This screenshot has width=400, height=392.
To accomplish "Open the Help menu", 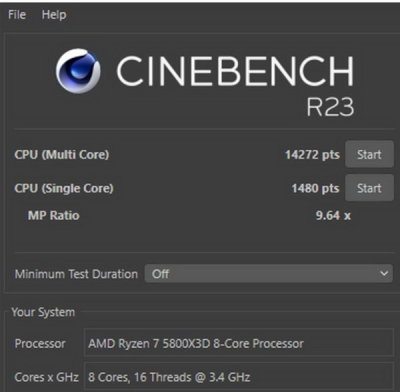I will [54, 15].
